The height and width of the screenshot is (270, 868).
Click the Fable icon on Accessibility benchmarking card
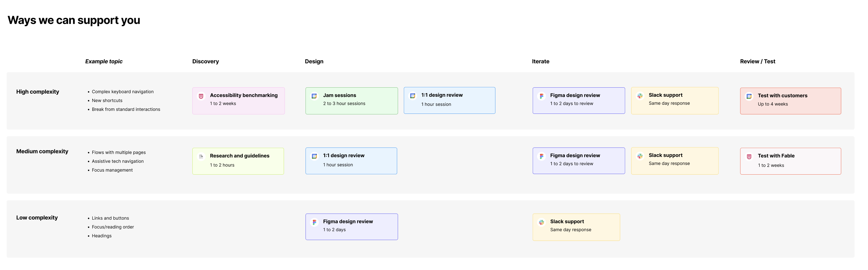coord(201,96)
